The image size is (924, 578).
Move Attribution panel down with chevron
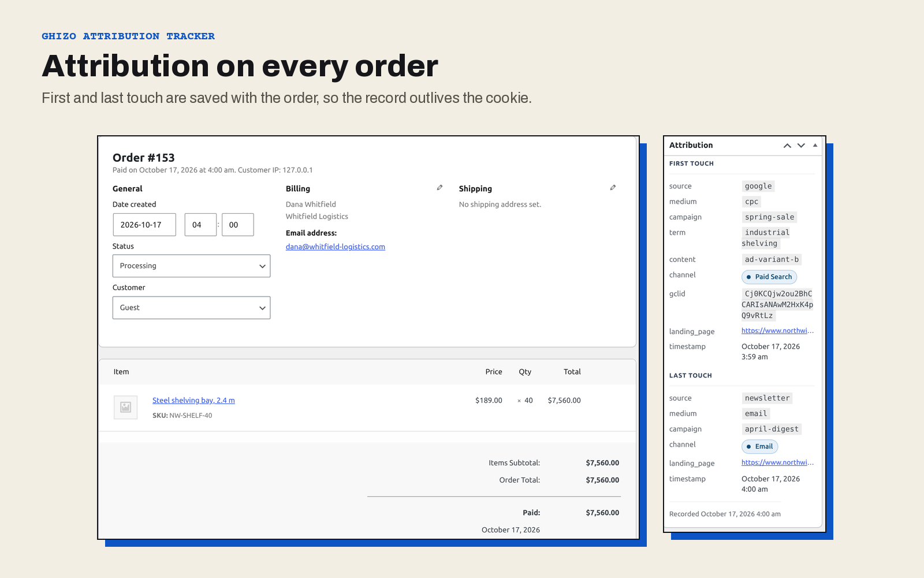[801, 146]
